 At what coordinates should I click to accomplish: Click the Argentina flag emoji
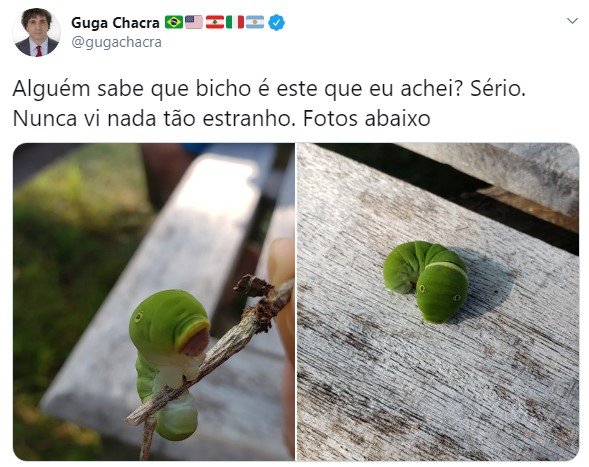[255, 22]
